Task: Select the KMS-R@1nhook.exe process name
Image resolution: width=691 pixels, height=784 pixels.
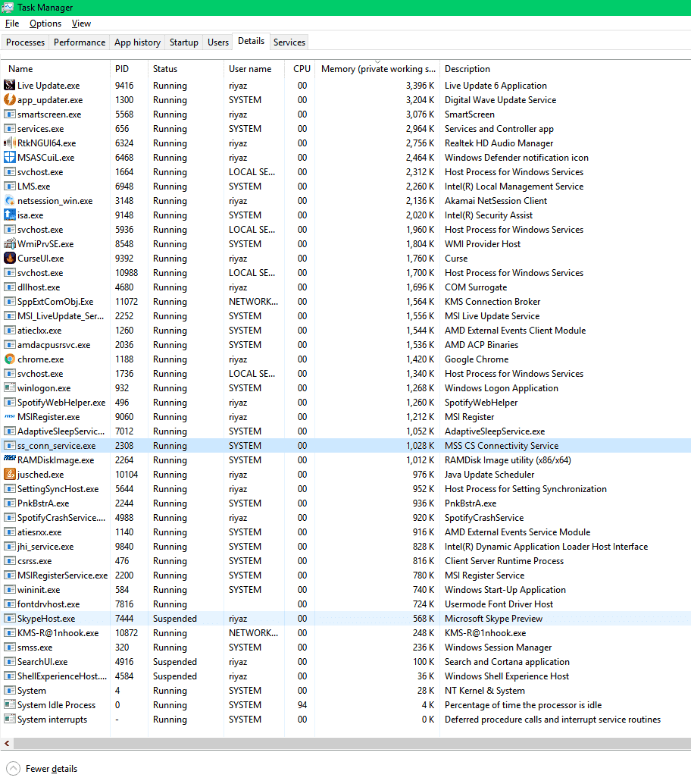Action: click(58, 632)
